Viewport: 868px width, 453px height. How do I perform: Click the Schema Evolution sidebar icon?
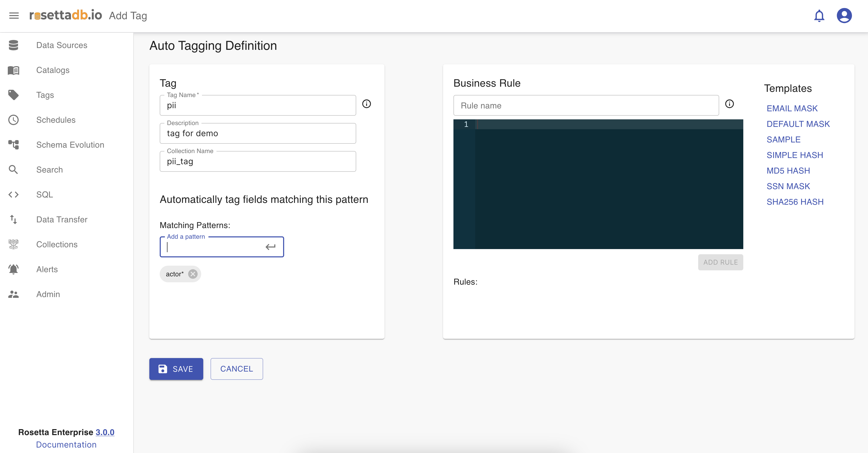click(13, 145)
